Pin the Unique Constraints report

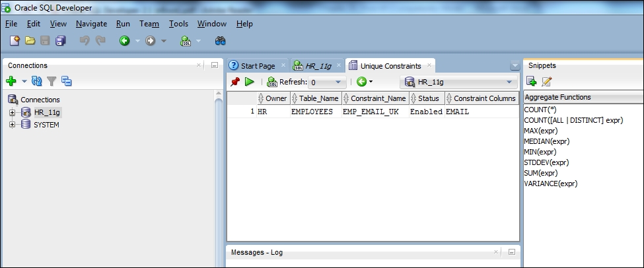point(235,82)
